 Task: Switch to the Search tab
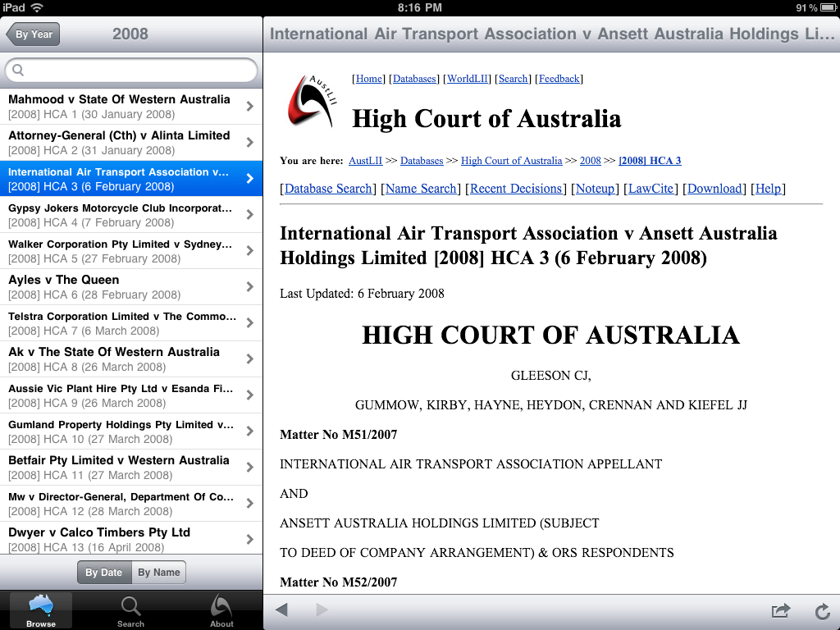coord(130,610)
